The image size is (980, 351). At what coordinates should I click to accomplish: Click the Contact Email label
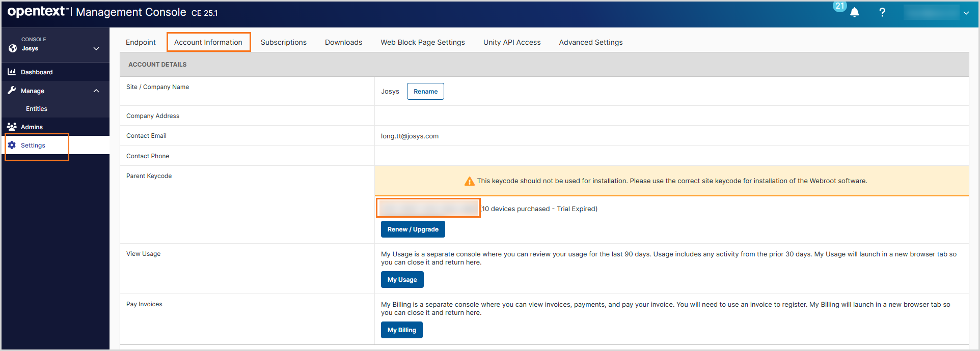point(146,136)
